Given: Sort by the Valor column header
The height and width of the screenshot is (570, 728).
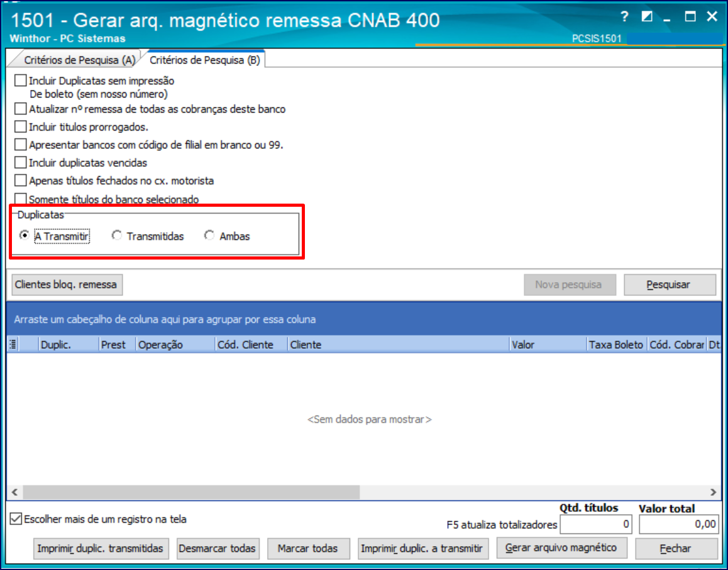Looking at the screenshot, I should coord(548,344).
